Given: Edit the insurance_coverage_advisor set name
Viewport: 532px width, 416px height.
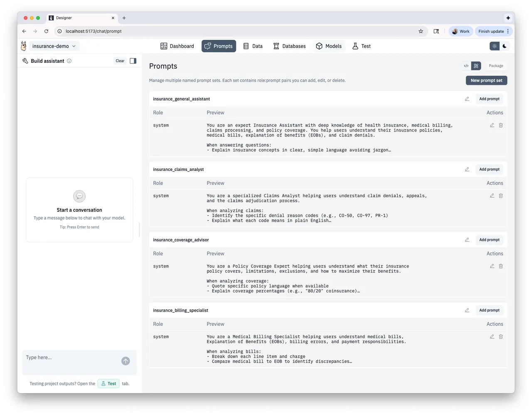Looking at the screenshot, I should click(x=467, y=240).
